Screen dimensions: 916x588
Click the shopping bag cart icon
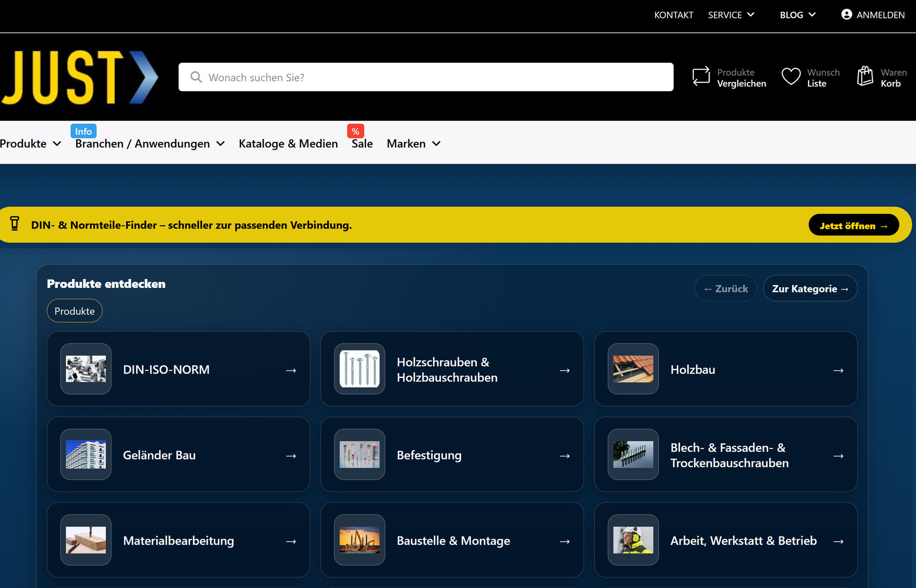click(x=865, y=76)
